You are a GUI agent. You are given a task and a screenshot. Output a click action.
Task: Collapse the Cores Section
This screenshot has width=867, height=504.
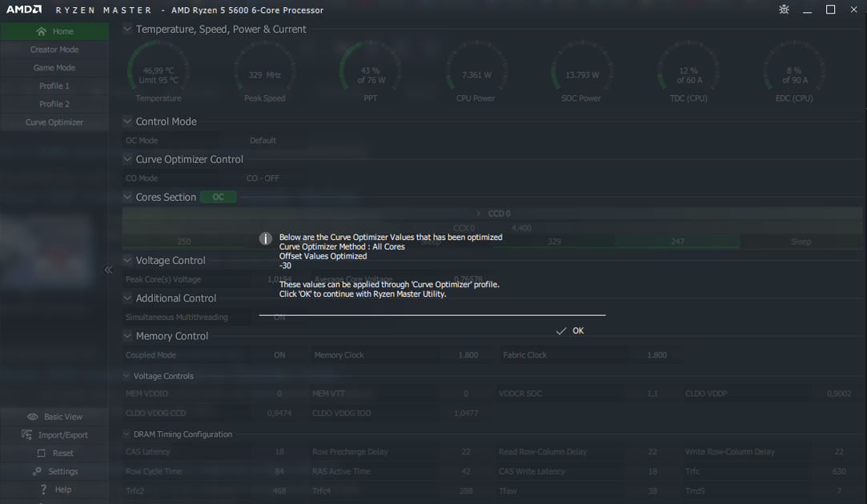[x=127, y=197]
